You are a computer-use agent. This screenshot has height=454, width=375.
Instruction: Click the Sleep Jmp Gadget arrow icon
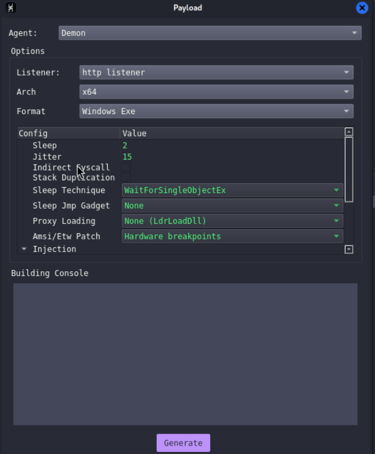tap(336, 205)
